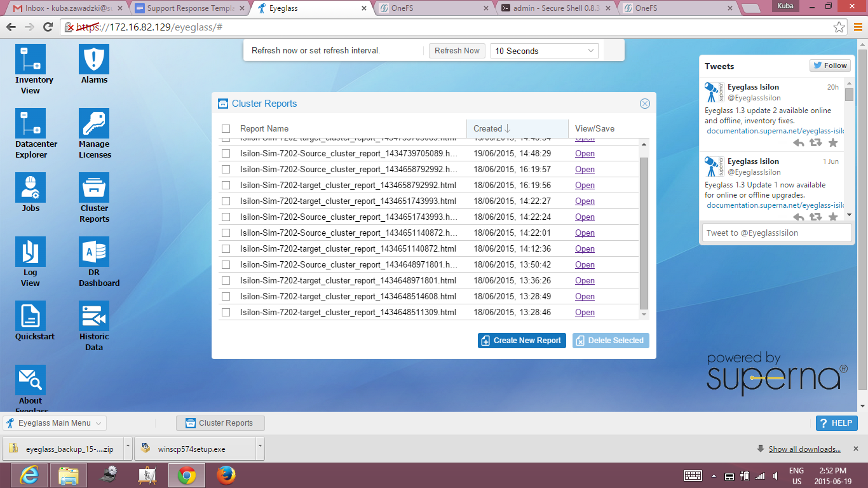Screen dimensions: 868x488
Task: Open report created 18/06/2015 16:19:57
Action: click(x=585, y=170)
